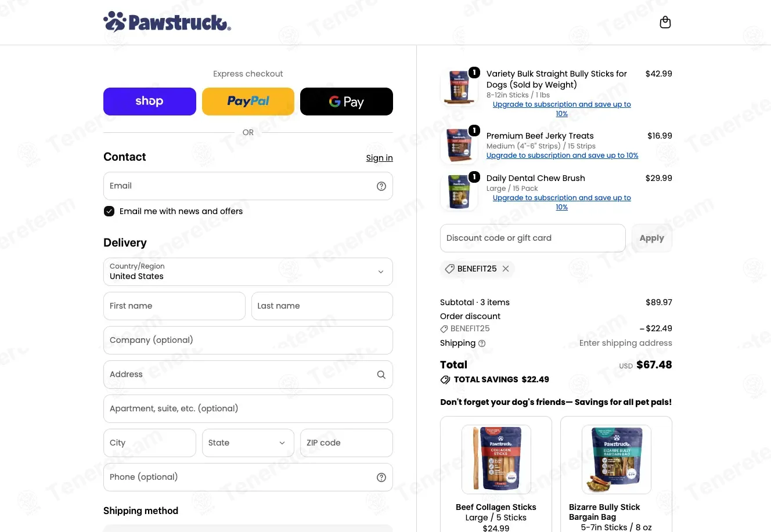771x532 pixels.
Task: Select the Bizarre Bully Stick Bargain Bag image
Action: (x=617, y=459)
